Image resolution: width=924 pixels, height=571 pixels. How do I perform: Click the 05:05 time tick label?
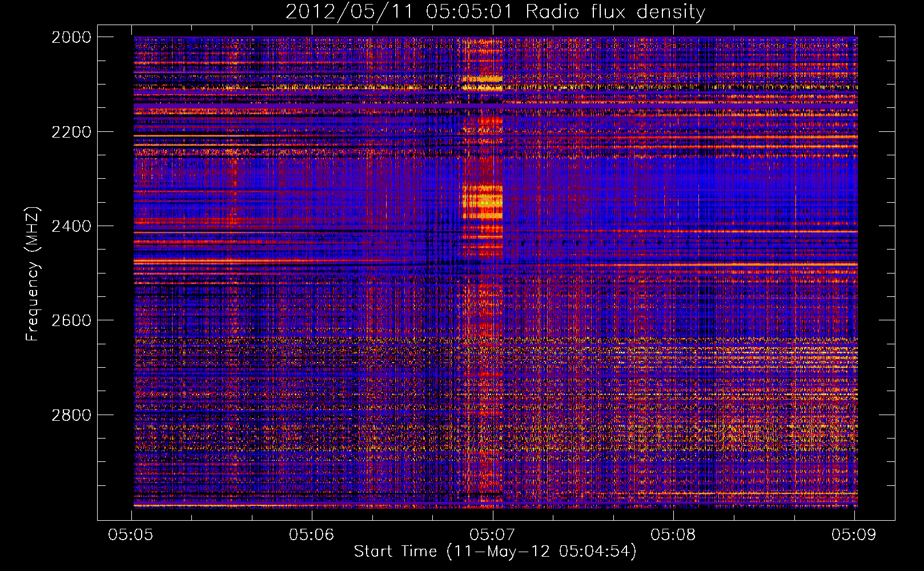coord(131,534)
